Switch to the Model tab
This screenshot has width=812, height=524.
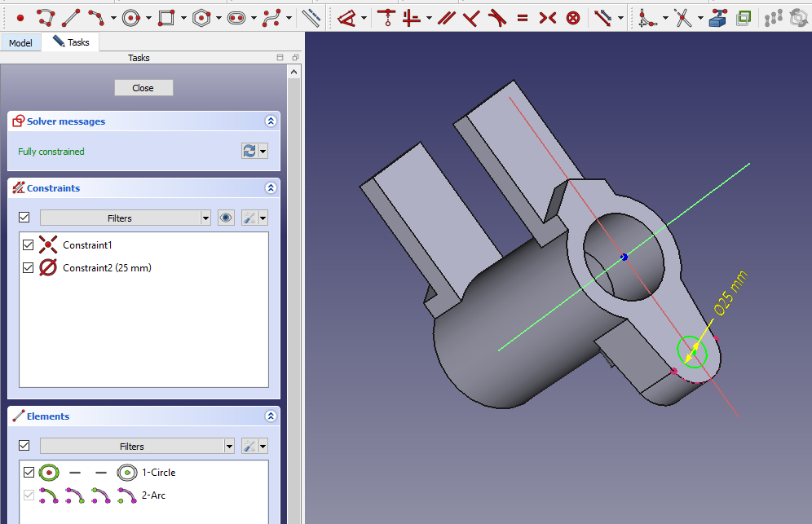[20, 42]
